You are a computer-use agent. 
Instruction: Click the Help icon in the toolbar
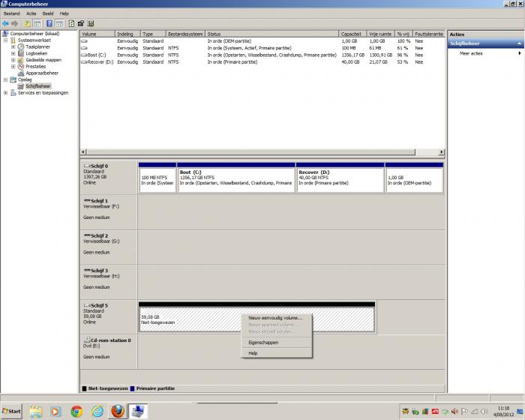click(49, 23)
